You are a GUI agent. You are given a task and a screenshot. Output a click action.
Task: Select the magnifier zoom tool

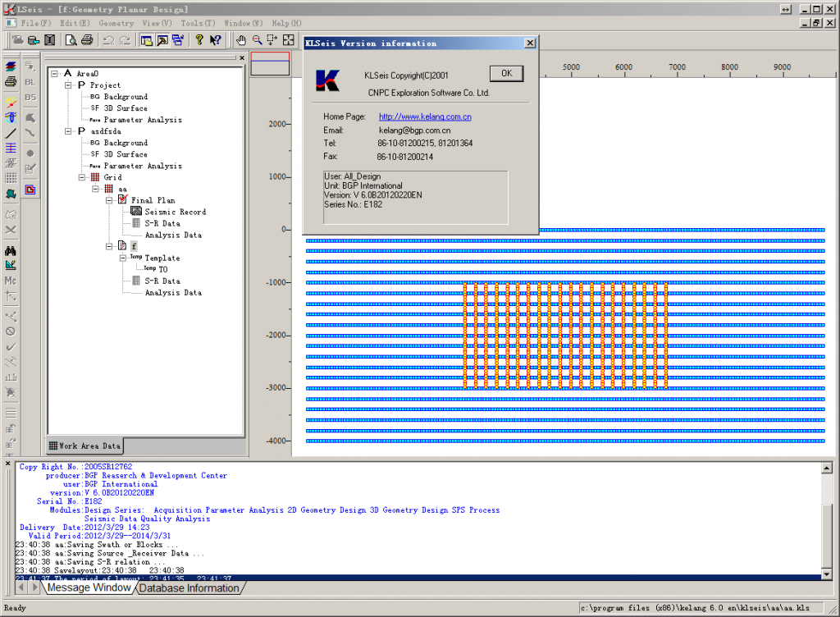[x=257, y=39]
